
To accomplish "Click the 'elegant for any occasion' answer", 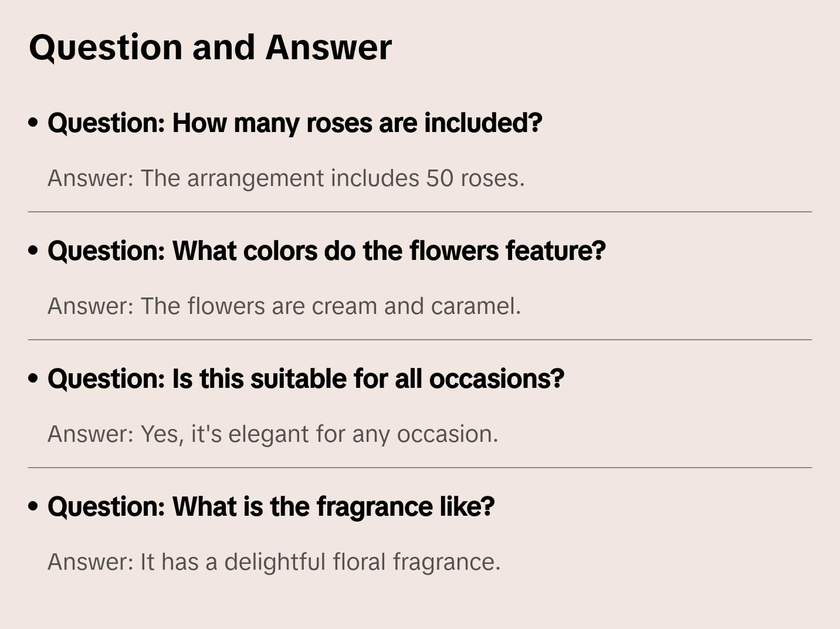I will click(x=273, y=434).
